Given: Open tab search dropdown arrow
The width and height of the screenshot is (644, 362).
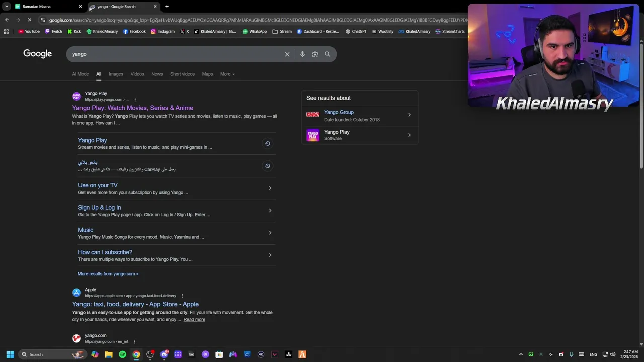Looking at the screenshot, I should [6, 7].
